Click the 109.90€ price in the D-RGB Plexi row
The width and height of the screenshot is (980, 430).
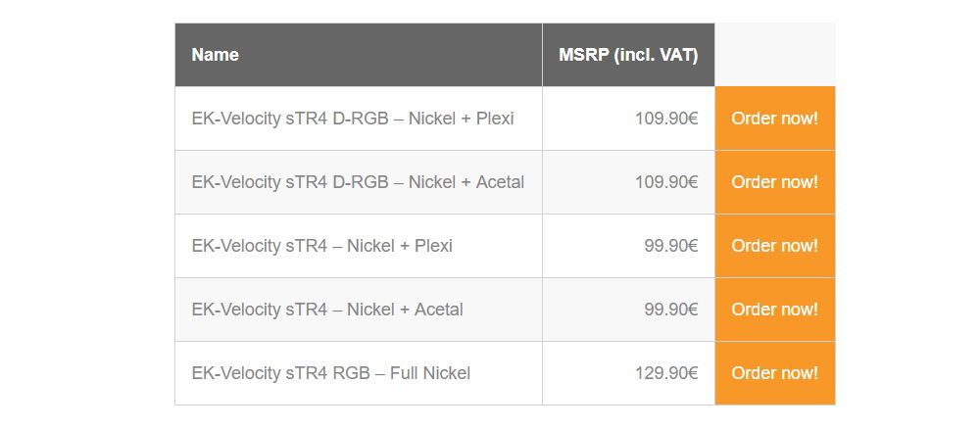coord(666,119)
